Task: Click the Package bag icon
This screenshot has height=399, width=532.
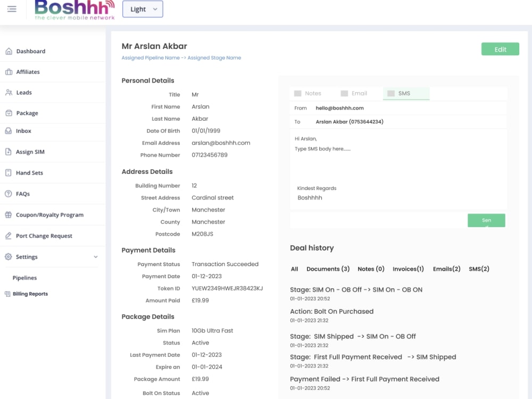Action: point(9,113)
